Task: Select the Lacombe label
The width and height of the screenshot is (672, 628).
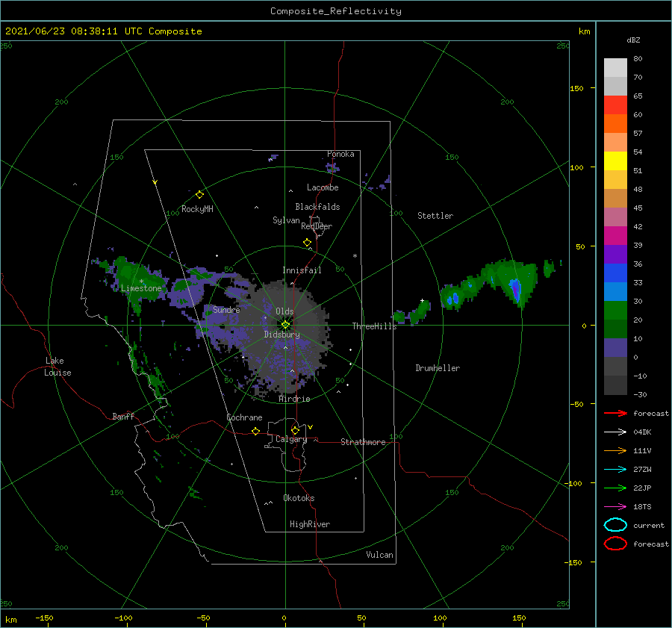Action: [x=323, y=187]
